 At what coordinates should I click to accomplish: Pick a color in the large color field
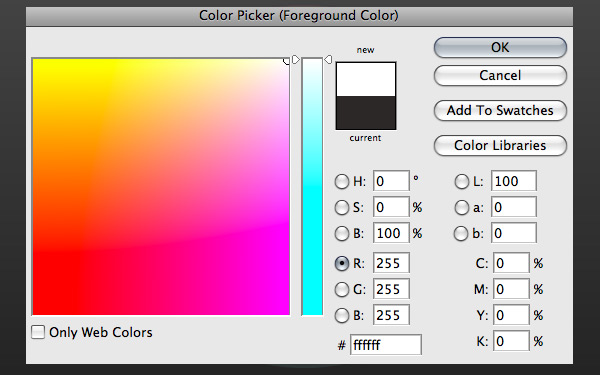(x=161, y=187)
